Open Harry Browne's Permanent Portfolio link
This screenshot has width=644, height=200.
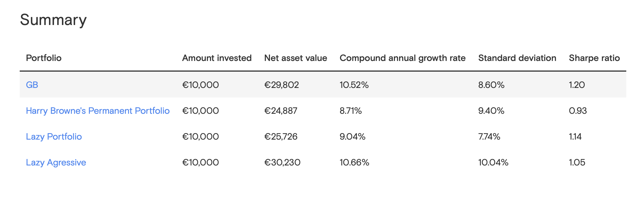click(x=98, y=111)
